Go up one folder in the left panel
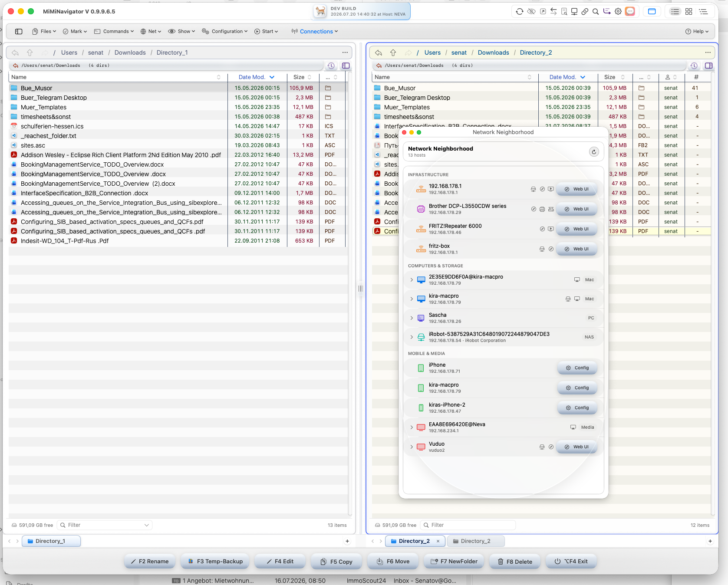This screenshot has height=585, width=728. pyautogui.click(x=30, y=53)
